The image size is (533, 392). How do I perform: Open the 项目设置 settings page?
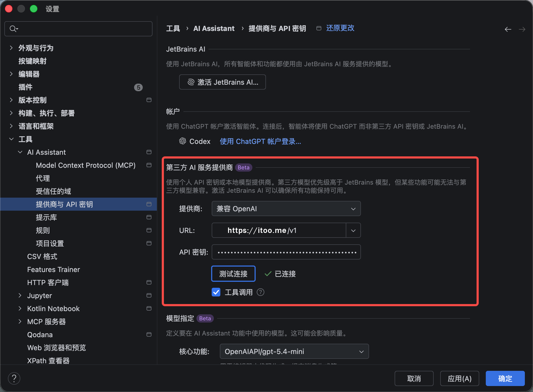(x=50, y=243)
